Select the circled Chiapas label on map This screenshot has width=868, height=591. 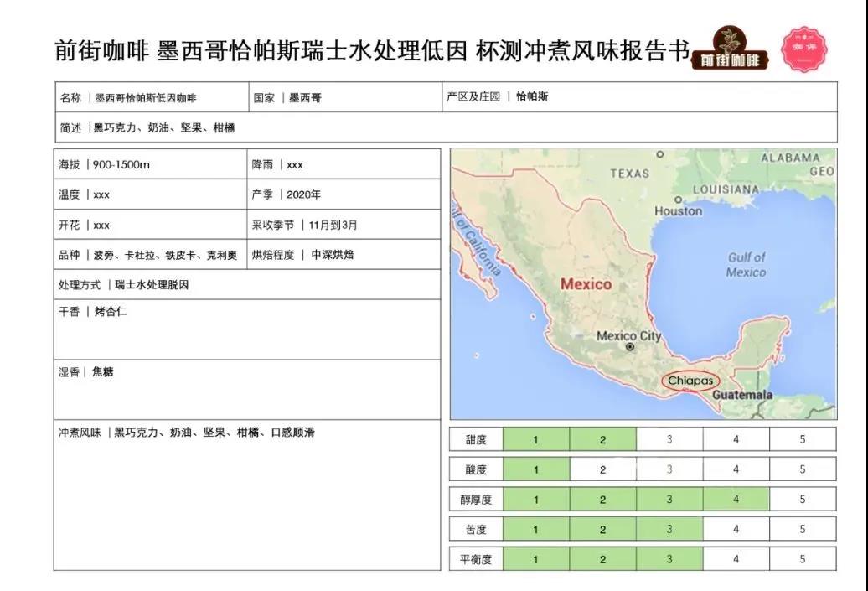(x=690, y=381)
